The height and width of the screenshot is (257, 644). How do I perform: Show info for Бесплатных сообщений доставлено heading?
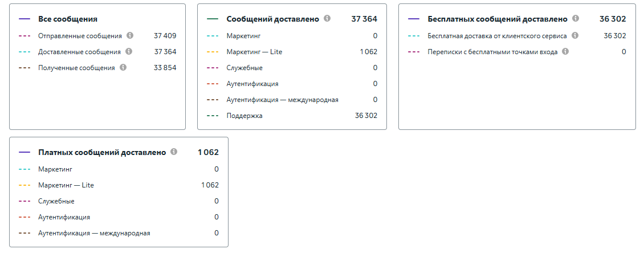click(x=576, y=19)
